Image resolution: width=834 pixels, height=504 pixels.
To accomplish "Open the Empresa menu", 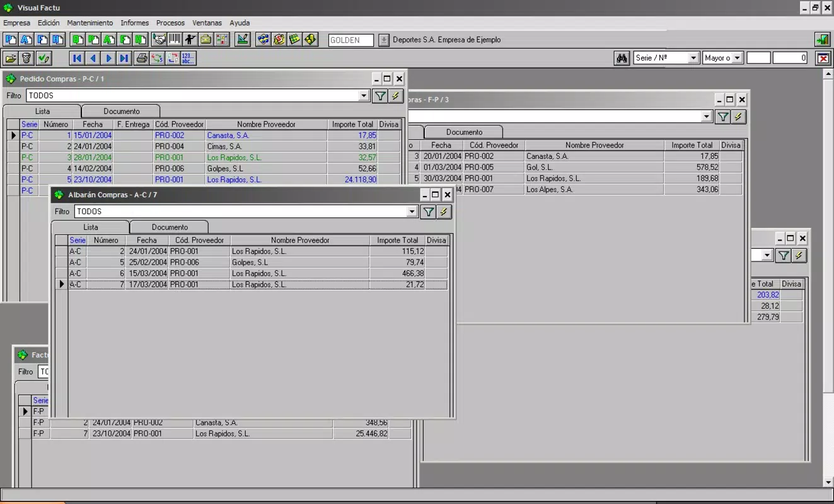I will point(16,23).
